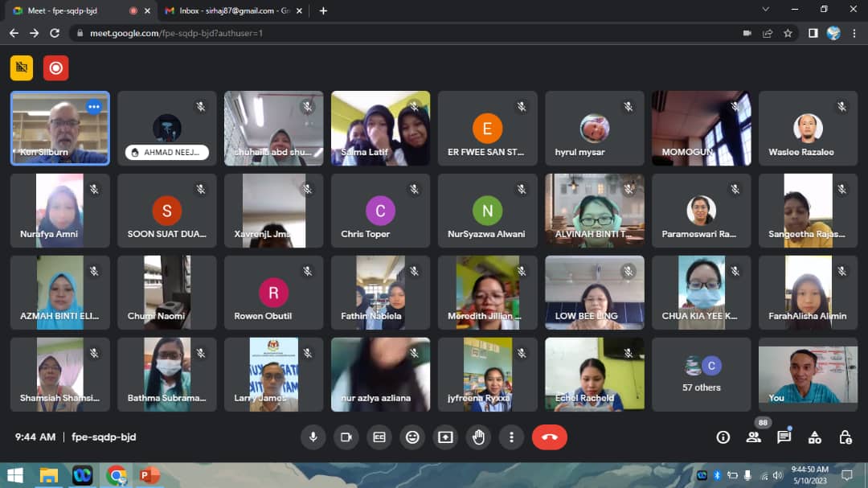868x488 pixels.
Task: Open the three-dot more options menu
Action: [x=511, y=437]
